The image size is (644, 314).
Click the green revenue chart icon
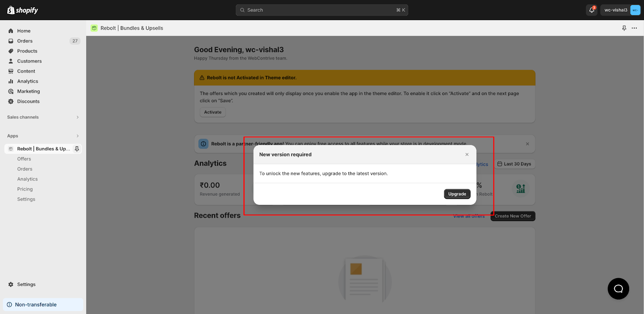point(521,188)
